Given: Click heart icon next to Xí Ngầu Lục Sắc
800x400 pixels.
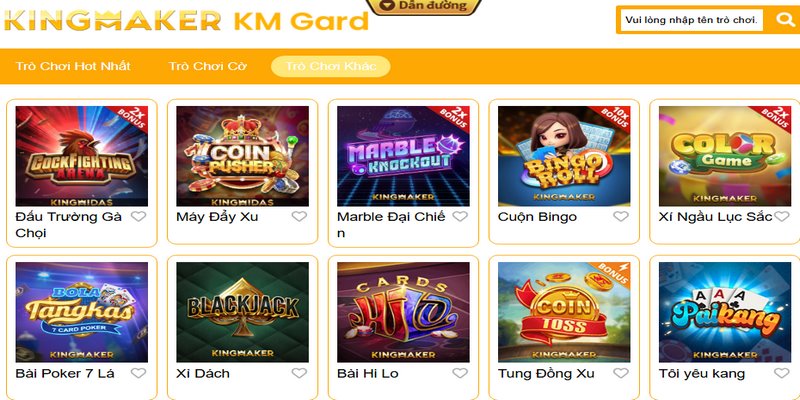Looking at the screenshot, I should [781, 216].
